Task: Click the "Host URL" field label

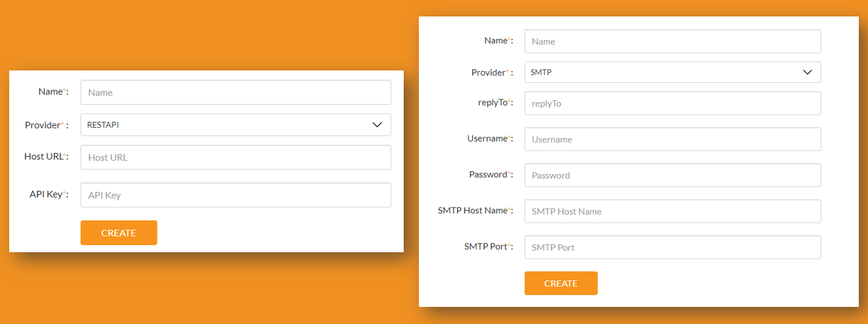Action: point(43,157)
